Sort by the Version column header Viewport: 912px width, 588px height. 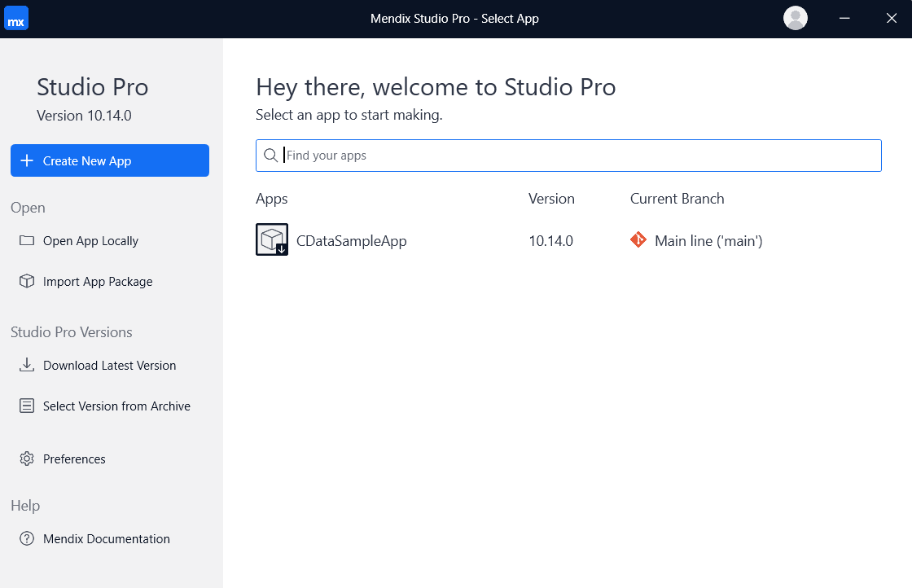551,199
